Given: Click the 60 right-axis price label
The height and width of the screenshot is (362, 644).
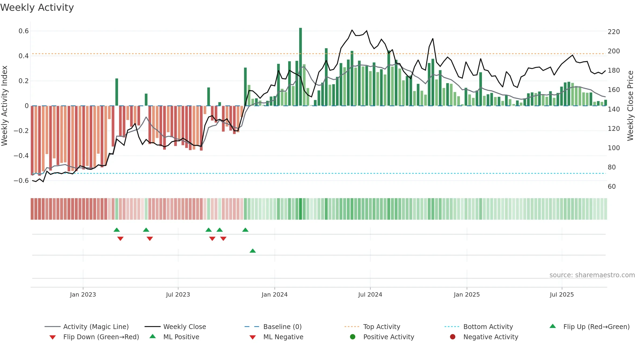Looking at the screenshot, I should 612,187.
